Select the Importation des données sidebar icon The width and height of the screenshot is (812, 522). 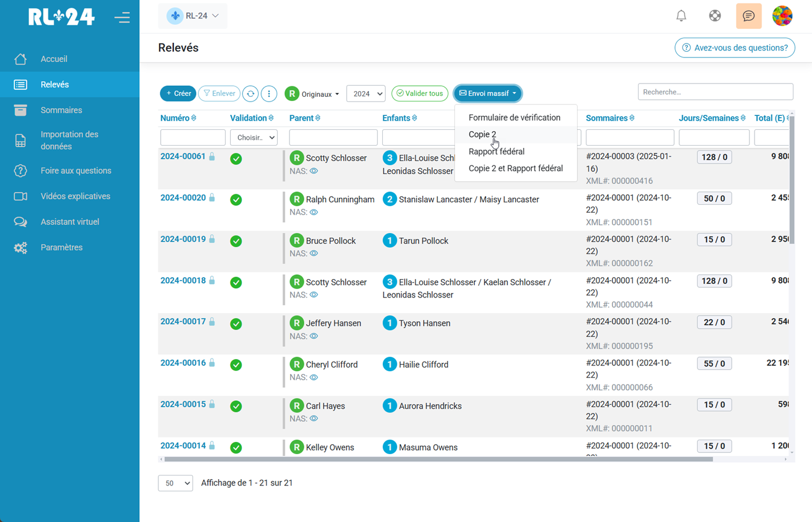tap(20, 140)
